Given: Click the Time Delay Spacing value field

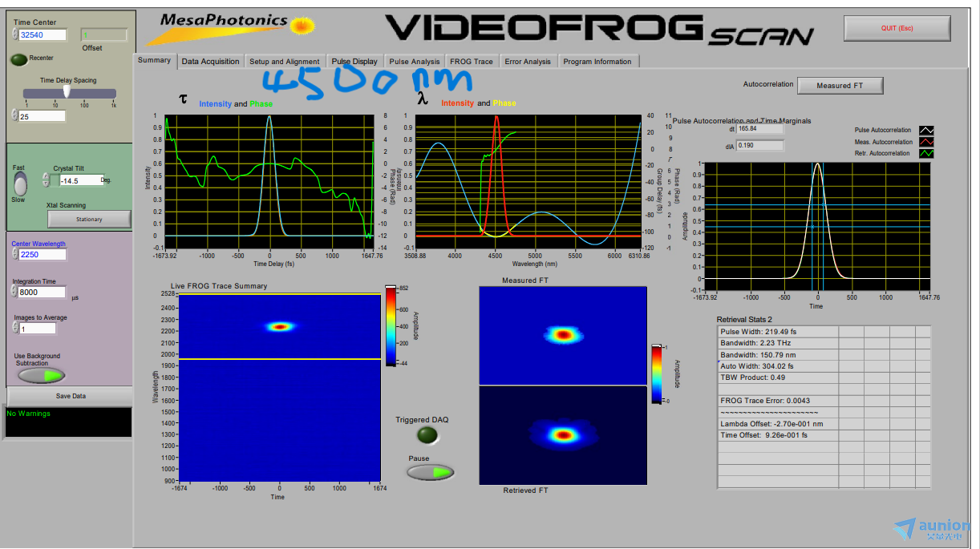Looking at the screenshot, I should [x=43, y=116].
